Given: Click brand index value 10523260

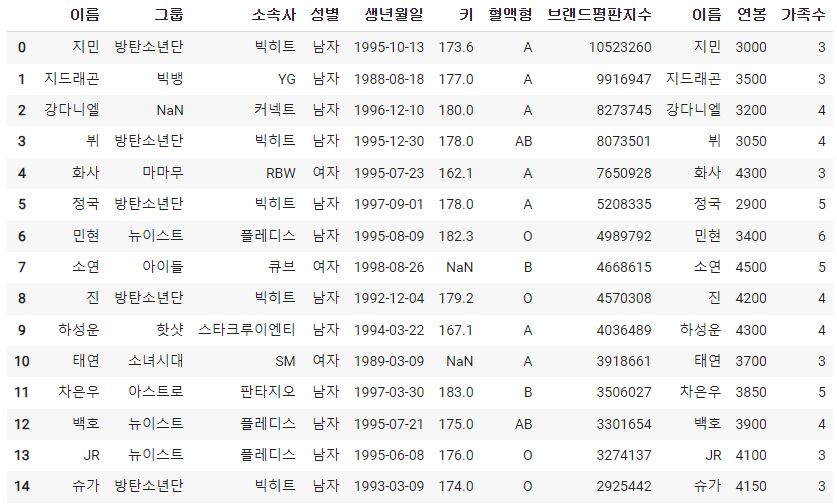Looking at the screenshot, I should tap(620, 48).
